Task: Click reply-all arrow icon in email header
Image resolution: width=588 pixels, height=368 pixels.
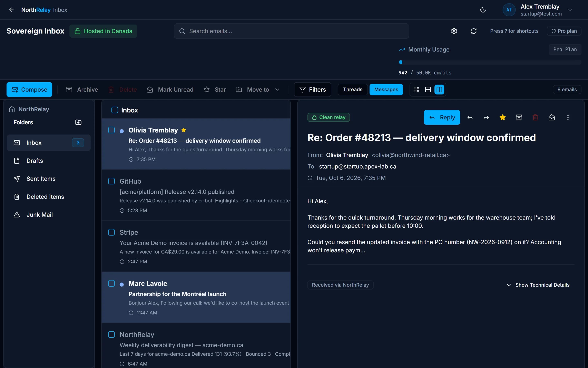Action: (470, 118)
